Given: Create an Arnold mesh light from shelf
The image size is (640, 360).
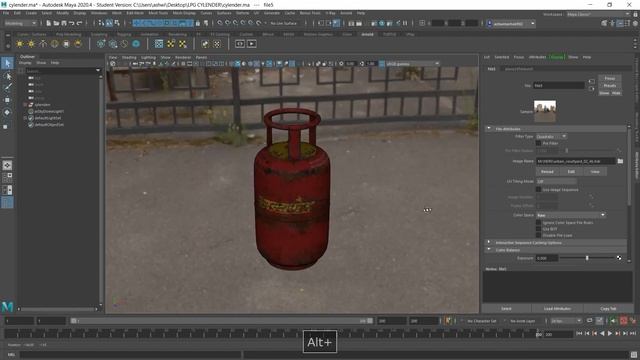Looking at the screenshot, I should click(x=31, y=44).
